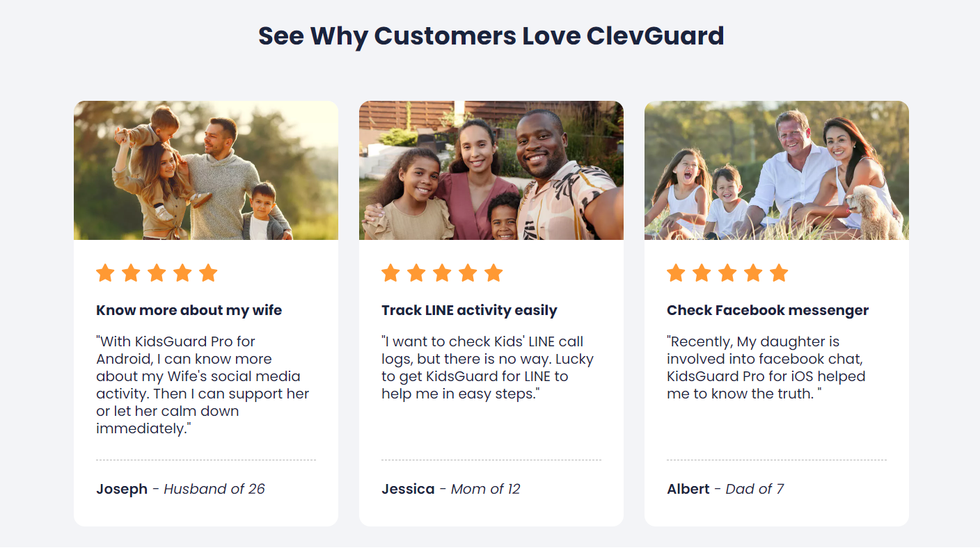Click the KidsGuard for LINE review text
The image size is (980, 548).
487,368
